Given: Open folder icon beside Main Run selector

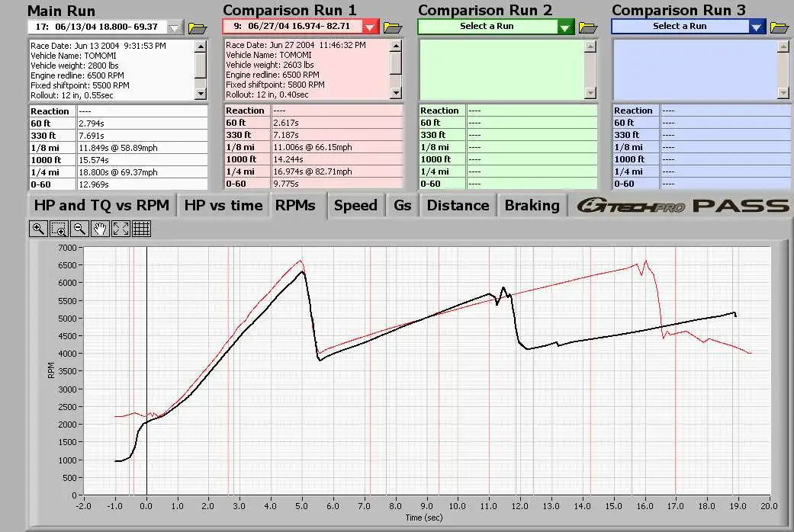Looking at the screenshot, I should (x=197, y=27).
